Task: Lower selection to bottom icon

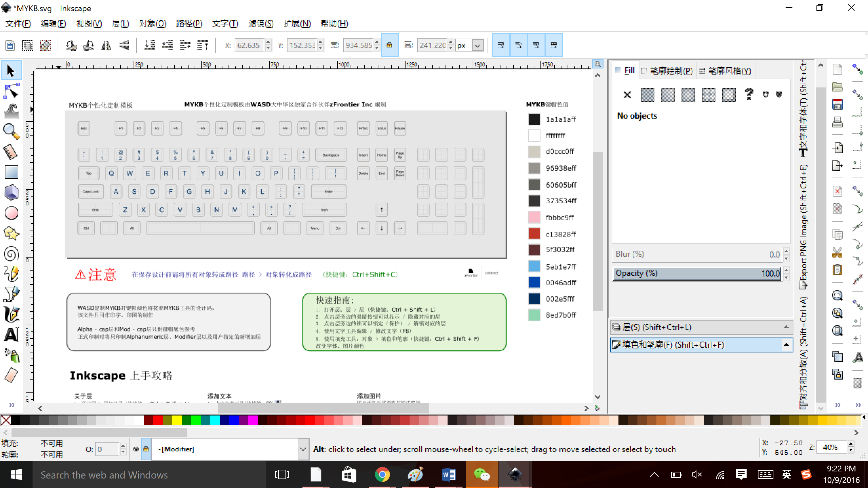Action: pos(150,45)
